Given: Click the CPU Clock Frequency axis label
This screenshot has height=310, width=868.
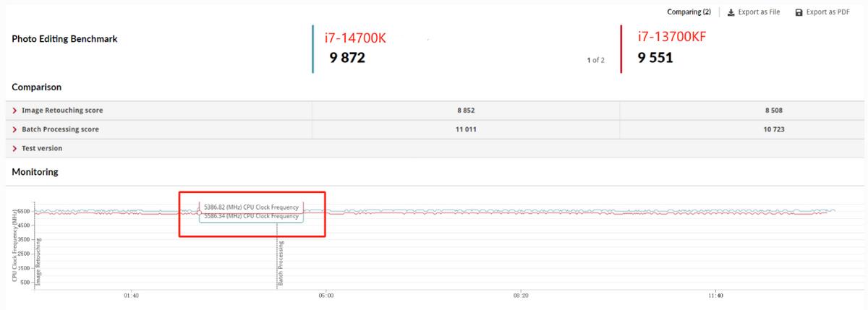Looking at the screenshot, I should [14, 244].
